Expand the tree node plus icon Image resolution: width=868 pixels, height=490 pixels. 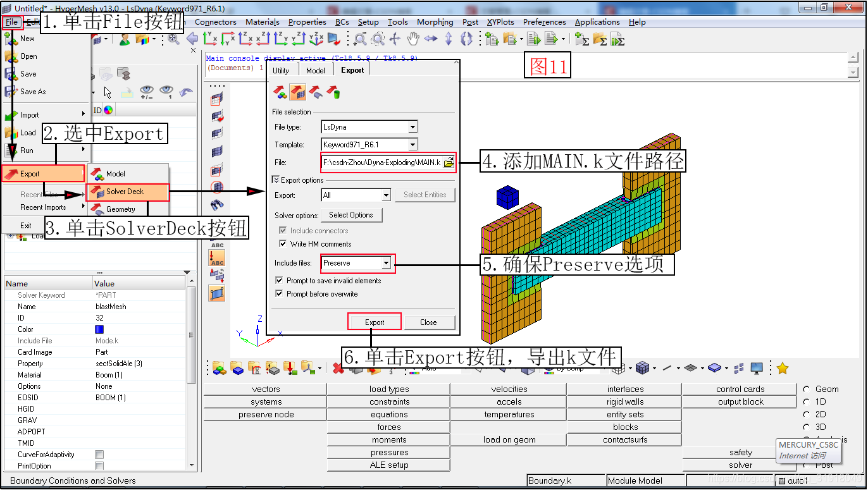tap(10, 236)
